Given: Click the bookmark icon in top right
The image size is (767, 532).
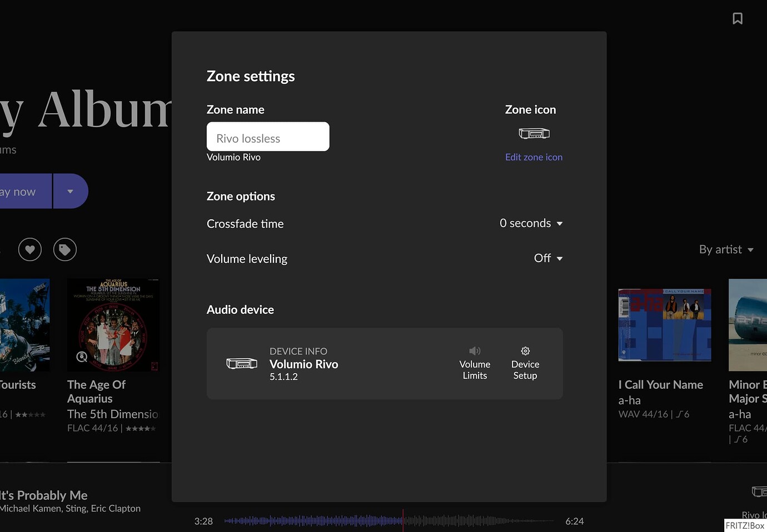Looking at the screenshot, I should tap(738, 18).
